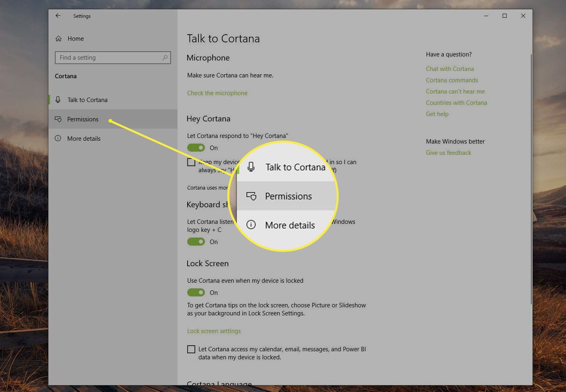The height and width of the screenshot is (392, 566).
Task: Click the search magnifier icon
Action: coord(165,58)
